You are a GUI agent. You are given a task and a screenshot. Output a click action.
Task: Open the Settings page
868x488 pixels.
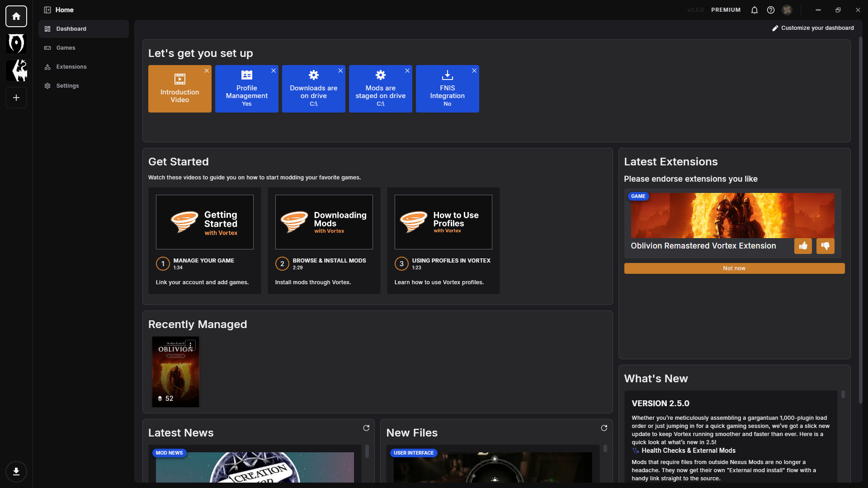(84, 86)
